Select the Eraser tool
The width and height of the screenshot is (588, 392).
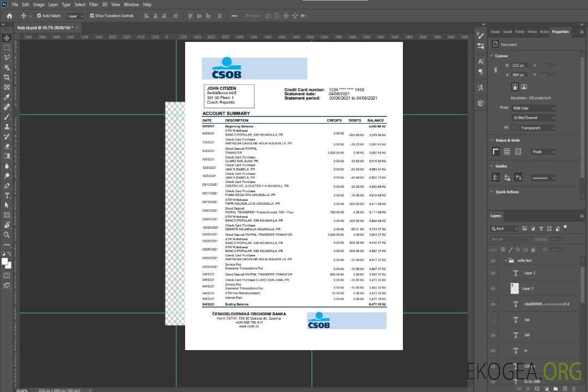tap(7, 146)
